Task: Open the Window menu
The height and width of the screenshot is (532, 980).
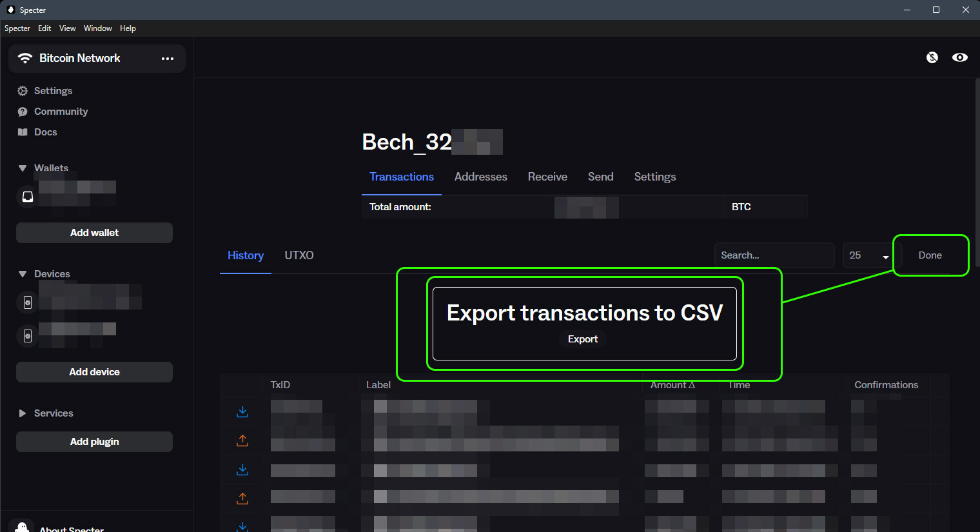Action: click(98, 28)
